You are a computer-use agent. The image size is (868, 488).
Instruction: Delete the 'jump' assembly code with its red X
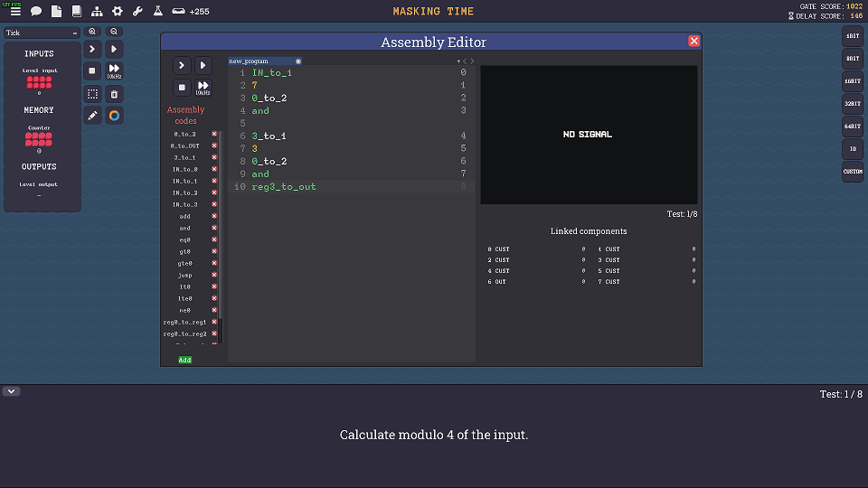click(x=214, y=275)
